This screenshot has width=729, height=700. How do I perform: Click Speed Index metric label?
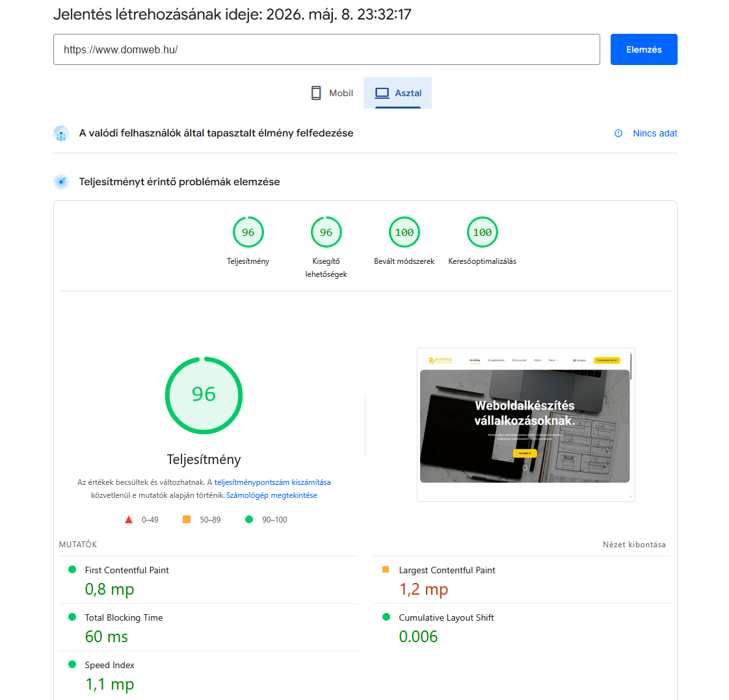pos(109,665)
